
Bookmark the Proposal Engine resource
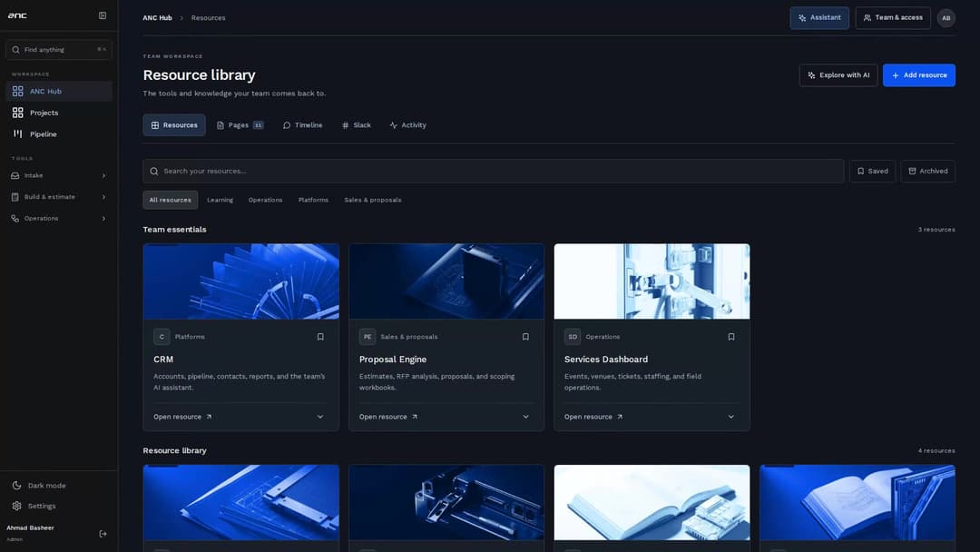[x=525, y=337]
